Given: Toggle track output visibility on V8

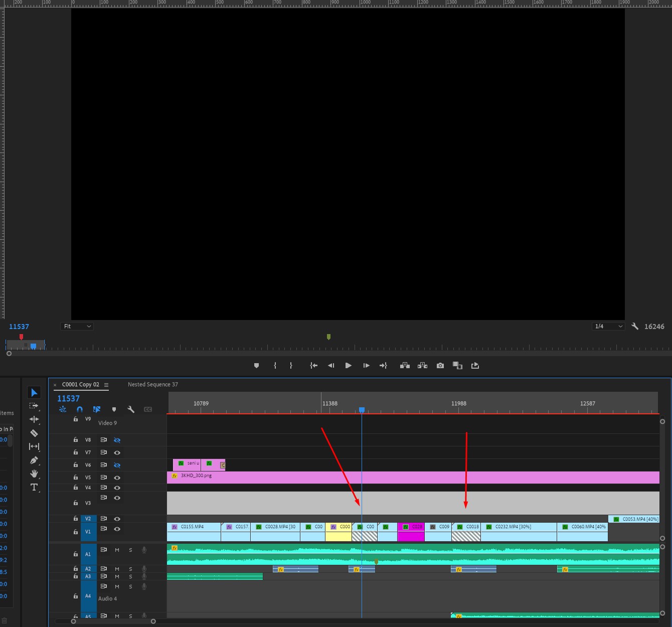Looking at the screenshot, I should [x=117, y=440].
